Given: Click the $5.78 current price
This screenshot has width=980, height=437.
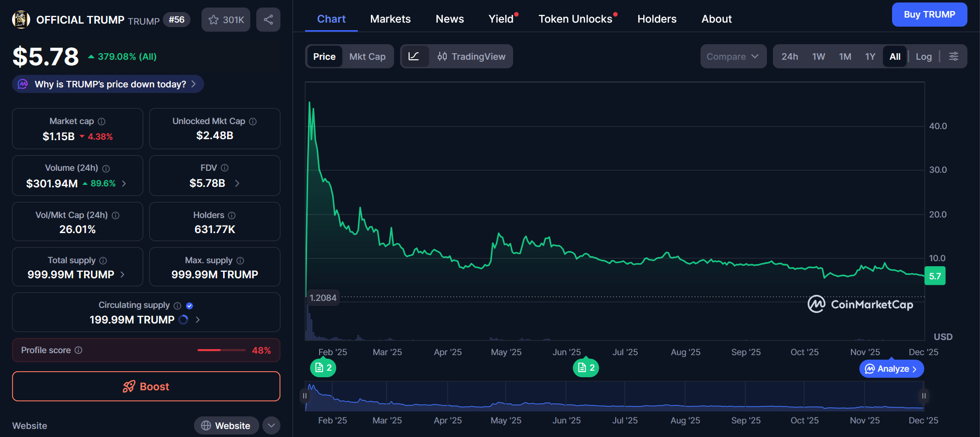Looking at the screenshot, I should point(46,56).
